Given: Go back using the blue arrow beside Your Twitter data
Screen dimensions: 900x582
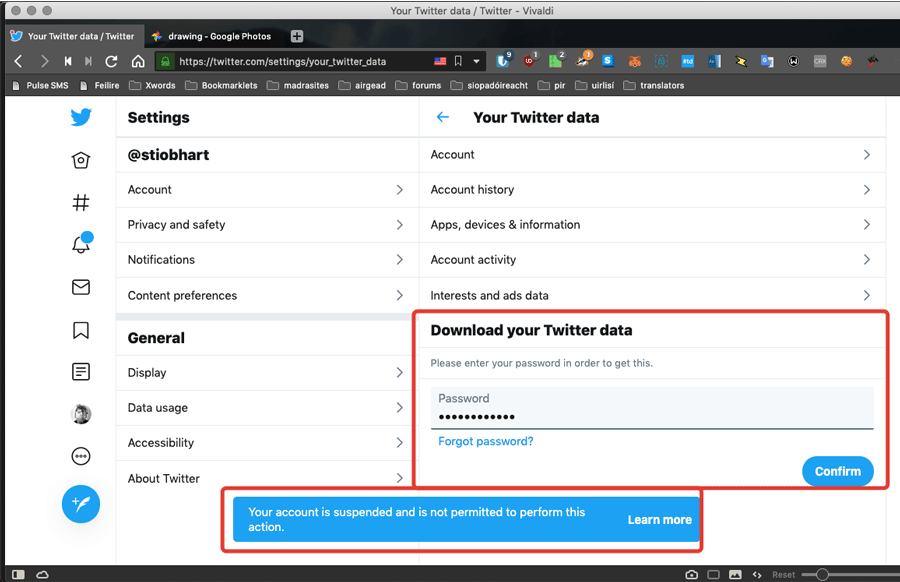Looking at the screenshot, I should click(x=443, y=117).
